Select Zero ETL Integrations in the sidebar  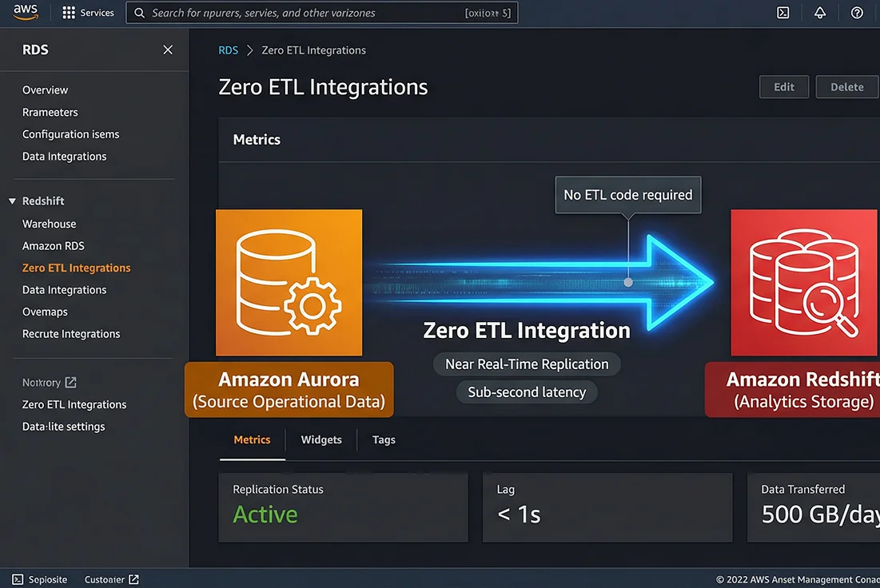click(x=76, y=267)
